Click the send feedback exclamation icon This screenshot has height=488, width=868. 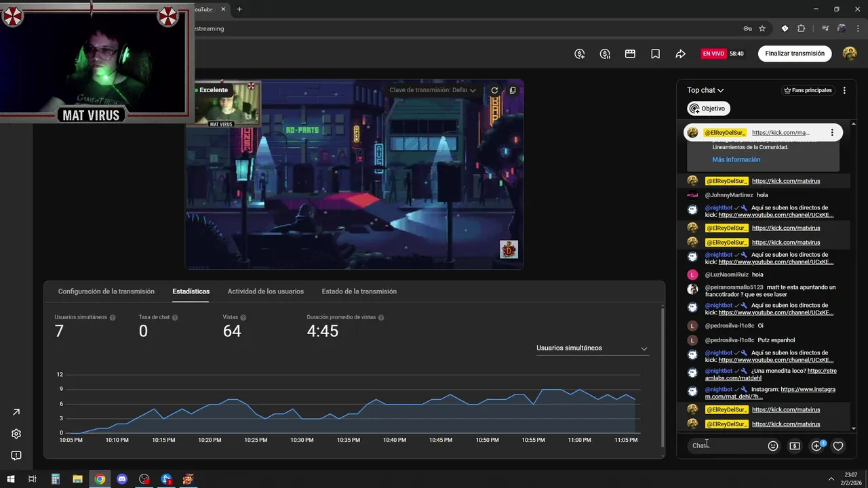tap(16, 455)
